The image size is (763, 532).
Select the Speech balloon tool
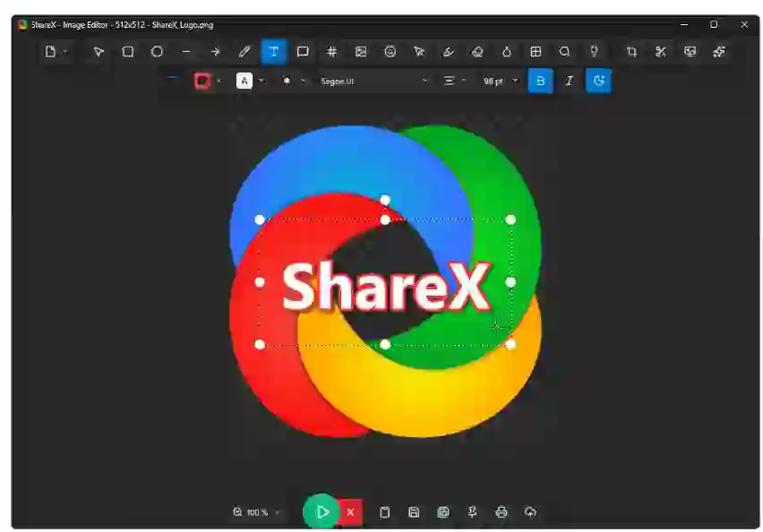(x=303, y=52)
